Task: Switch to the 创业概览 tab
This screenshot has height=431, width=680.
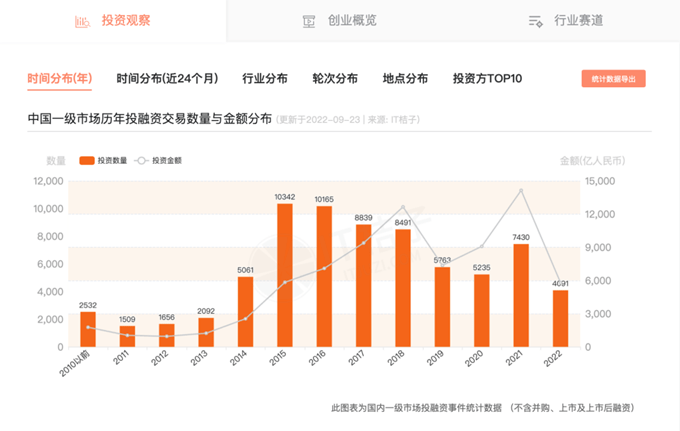Action: click(x=351, y=21)
